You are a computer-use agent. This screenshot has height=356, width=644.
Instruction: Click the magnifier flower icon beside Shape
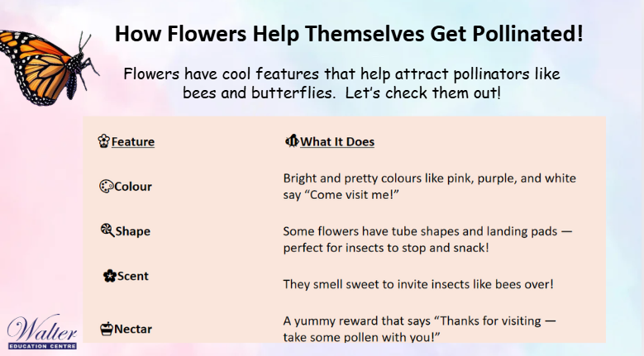(x=107, y=230)
